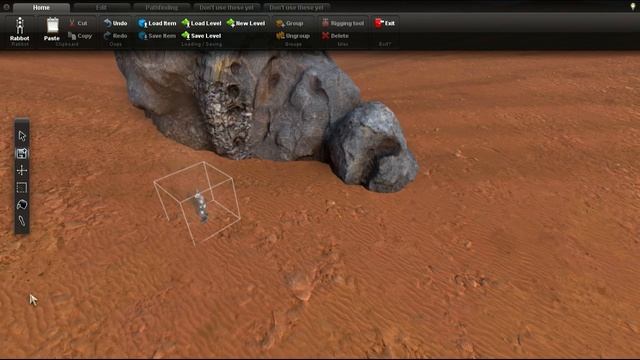
Task: Click the lightbulb icon in top-right corner
Action: point(633,6)
